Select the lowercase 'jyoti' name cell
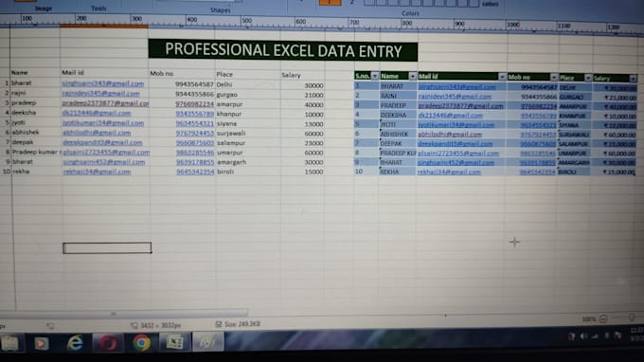This screenshot has height=362, width=644. click(19, 122)
